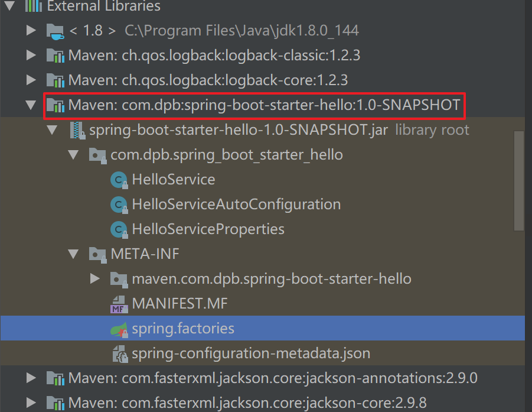Image resolution: width=532 pixels, height=412 pixels.
Task: Click the logback-core Maven library icon
Action: pyautogui.click(x=56, y=80)
